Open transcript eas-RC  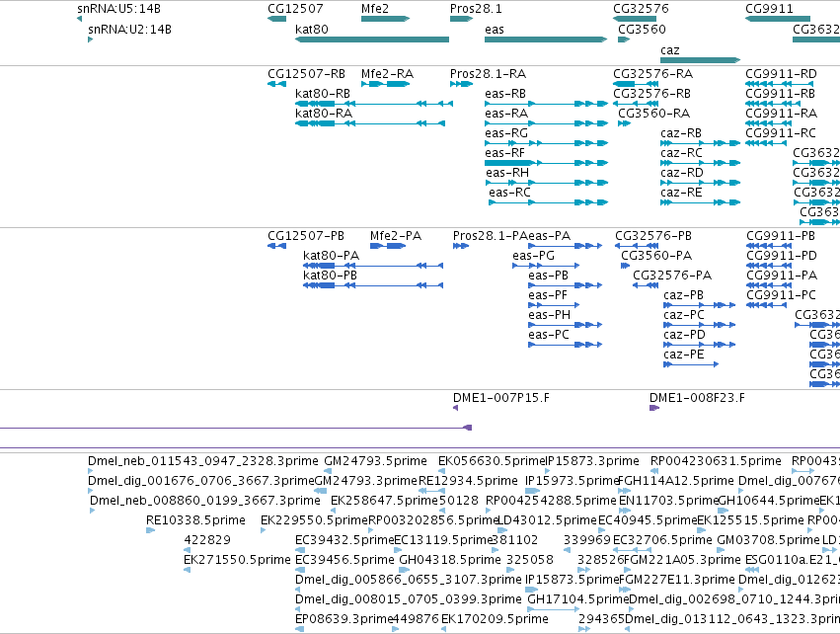[509, 193]
